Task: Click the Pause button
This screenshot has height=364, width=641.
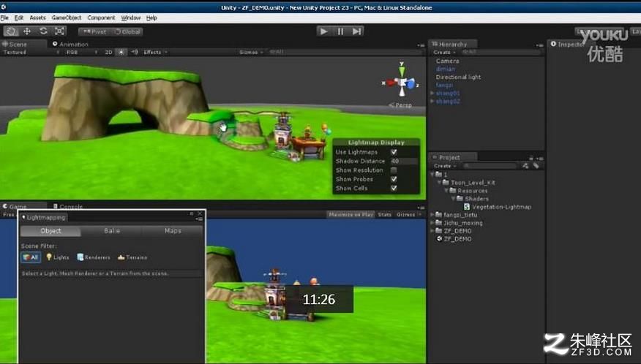Action: tap(340, 31)
